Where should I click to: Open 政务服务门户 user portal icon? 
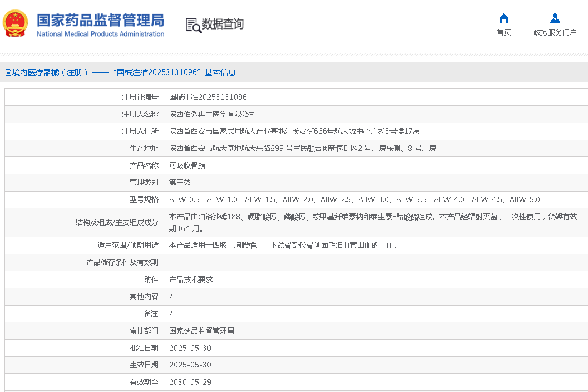coord(555,18)
